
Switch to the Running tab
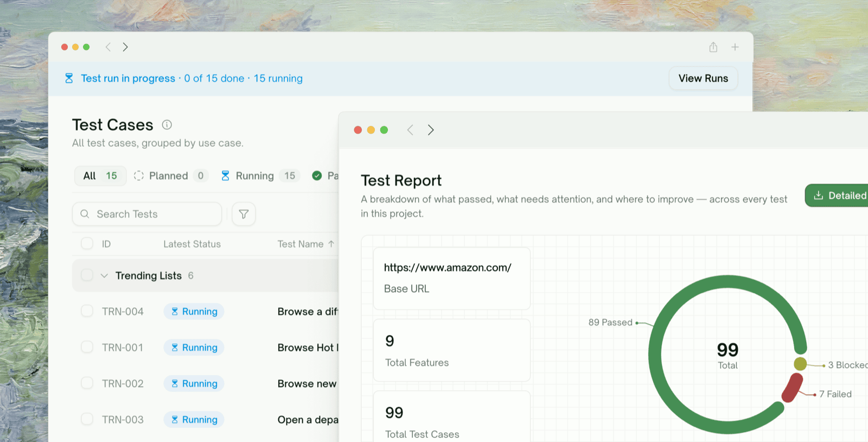click(x=260, y=176)
